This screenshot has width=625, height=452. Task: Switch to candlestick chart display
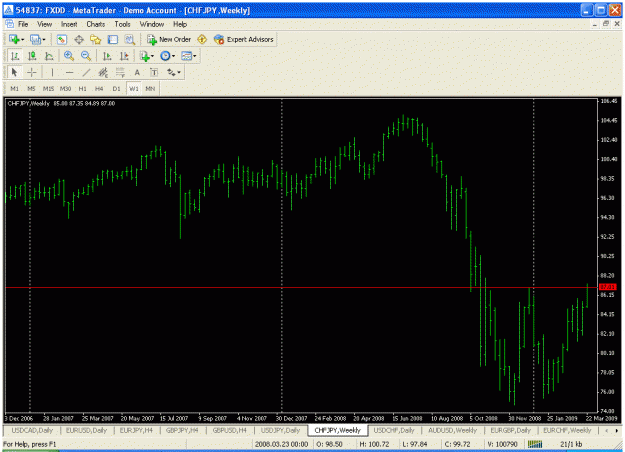point(32,56)
